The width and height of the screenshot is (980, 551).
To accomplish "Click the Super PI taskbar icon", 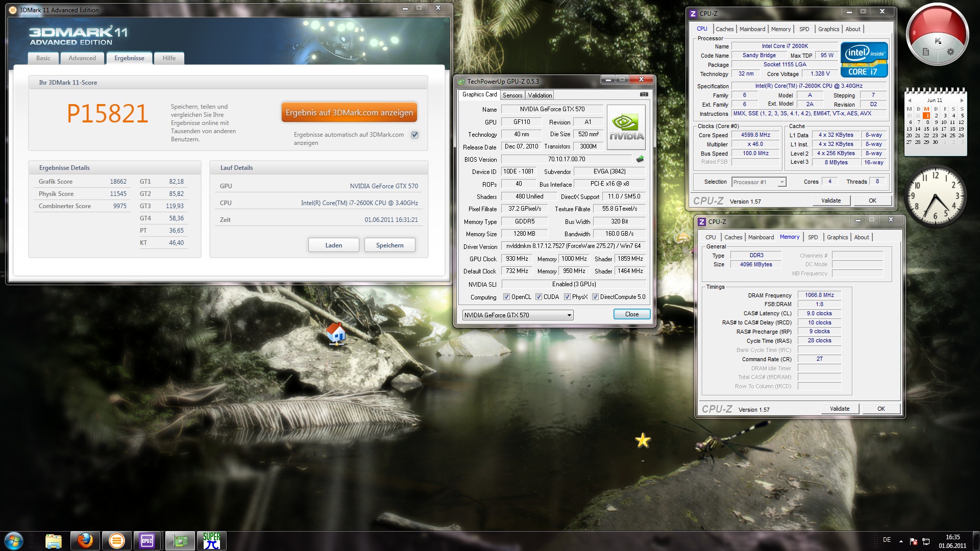I will click(x=211, y=540).
